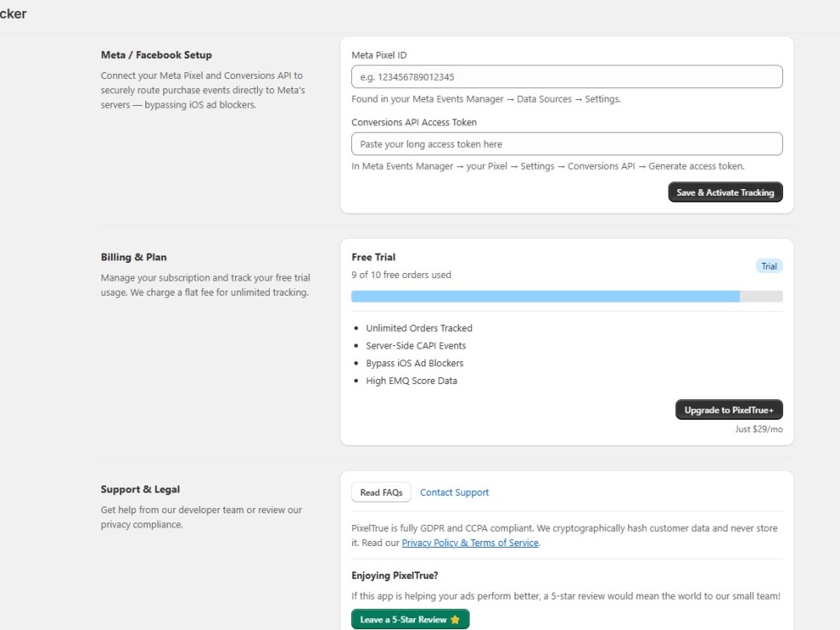This screenshot has height=630, width=840.
Task: Click the '9 of 10 free orders used' text
Action: point(402,275)
